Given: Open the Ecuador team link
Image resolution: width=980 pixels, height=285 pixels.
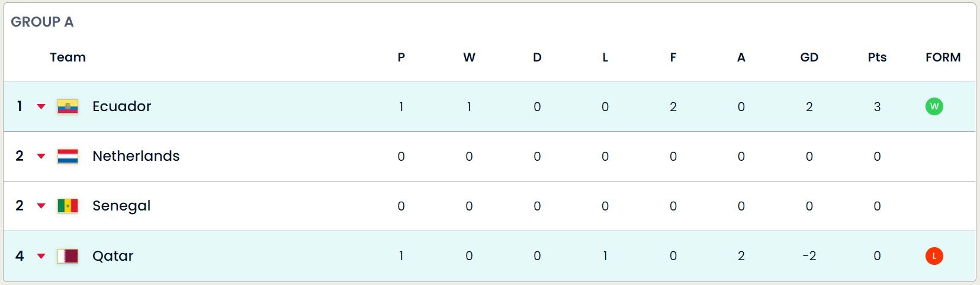Looking at the screenshot, I should tap(122, 106).
